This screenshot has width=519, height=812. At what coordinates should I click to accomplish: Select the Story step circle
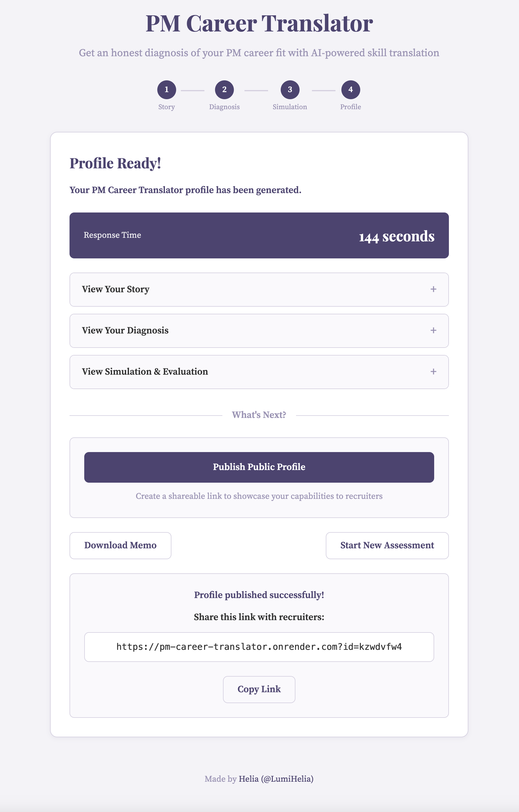(x=167, y=90)
